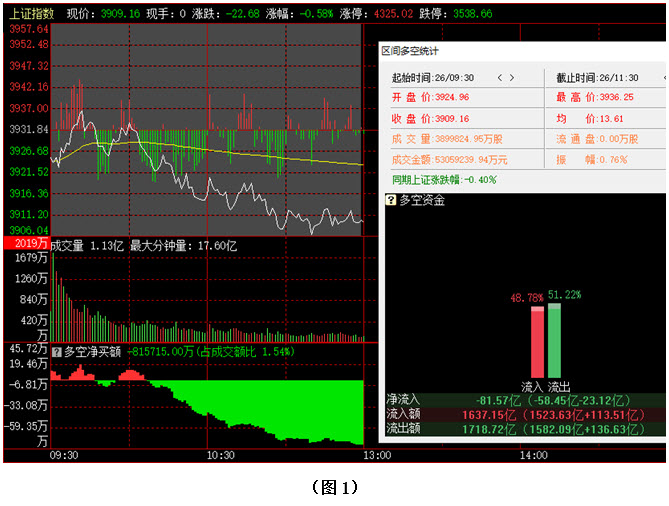This screenshot has height=506, width=669.
Task: Click the 09:30 time axis marker
Action: pos(64,455)
